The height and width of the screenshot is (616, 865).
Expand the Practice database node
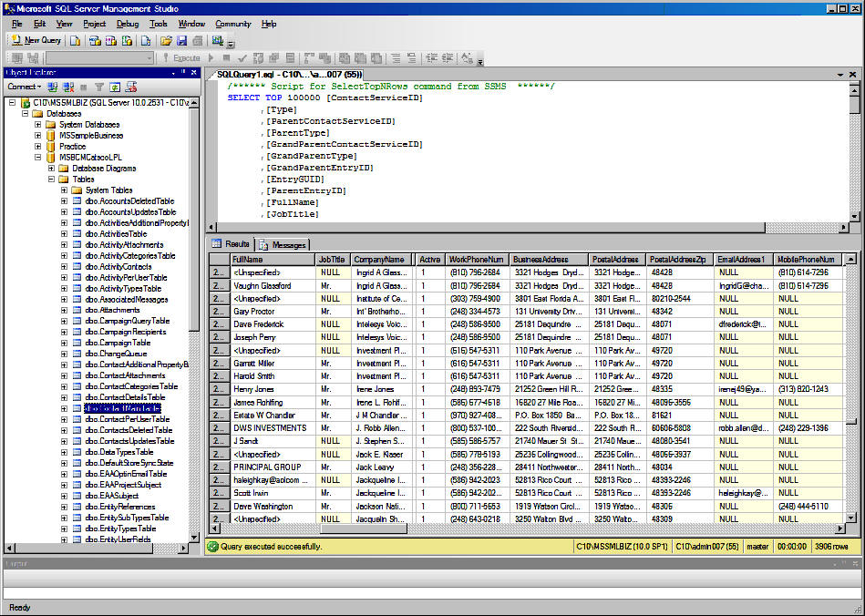coord(38,147)
